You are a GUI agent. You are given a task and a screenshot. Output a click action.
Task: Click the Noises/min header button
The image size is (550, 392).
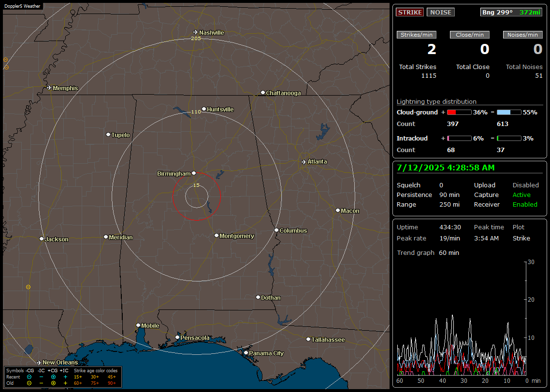click(x=522, y=35)
